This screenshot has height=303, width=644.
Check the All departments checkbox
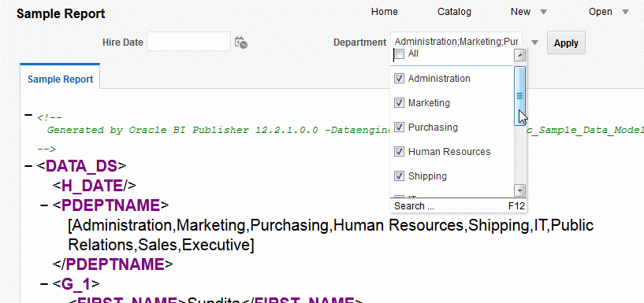coord(399,54)
